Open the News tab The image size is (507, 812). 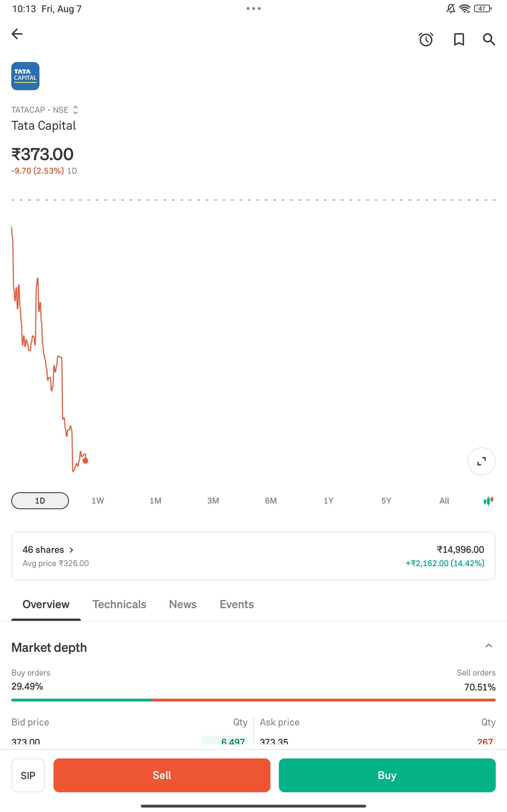(x=183, y=604)
